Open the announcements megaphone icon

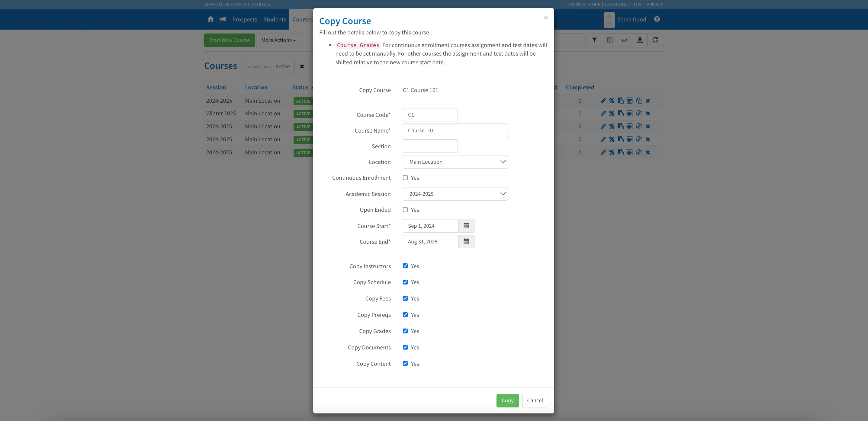[223, 19]
